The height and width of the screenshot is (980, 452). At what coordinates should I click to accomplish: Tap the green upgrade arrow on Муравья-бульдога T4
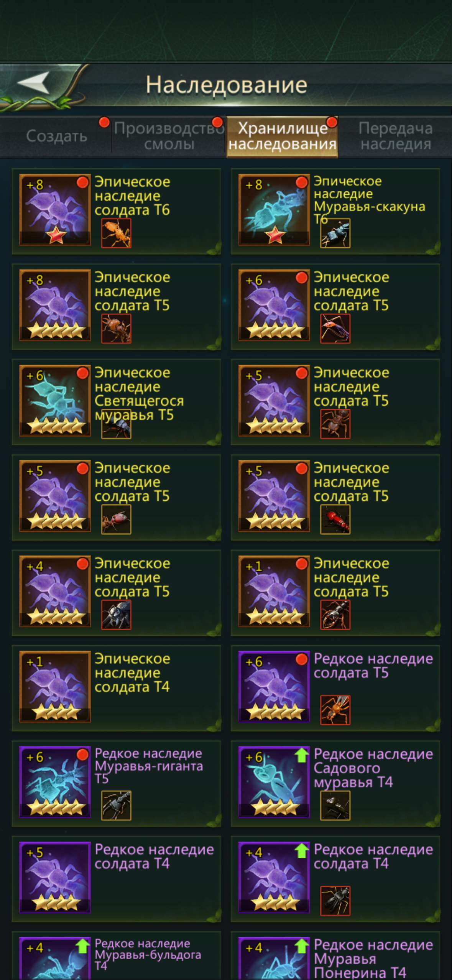(x=83, y=945)
